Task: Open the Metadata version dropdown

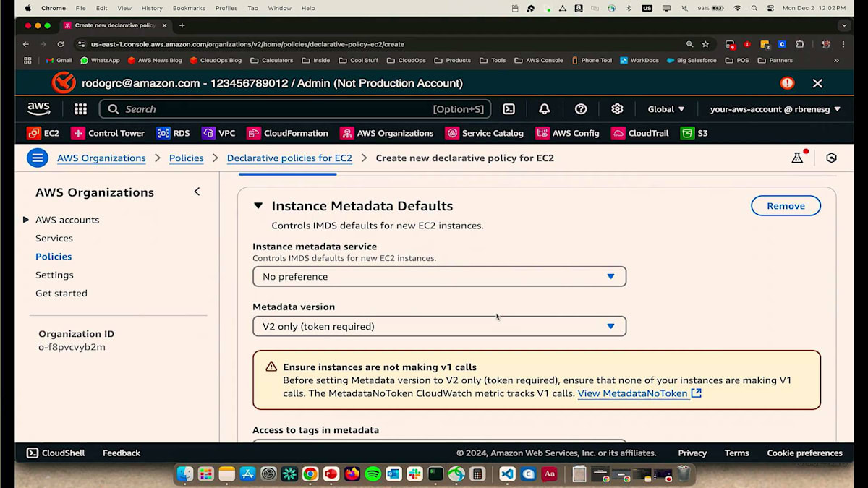Action: click(439, 327)
